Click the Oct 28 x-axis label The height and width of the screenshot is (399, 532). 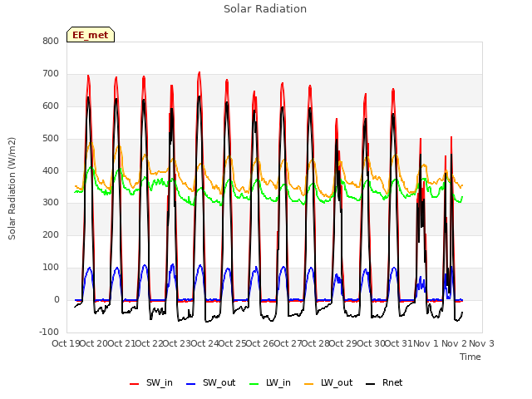coord(316,343)
